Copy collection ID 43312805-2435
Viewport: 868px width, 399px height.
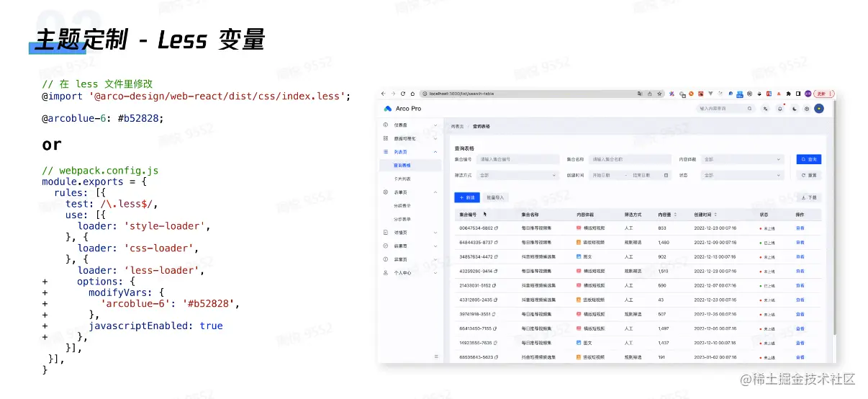pyautogui.click(x=495, y=300)
